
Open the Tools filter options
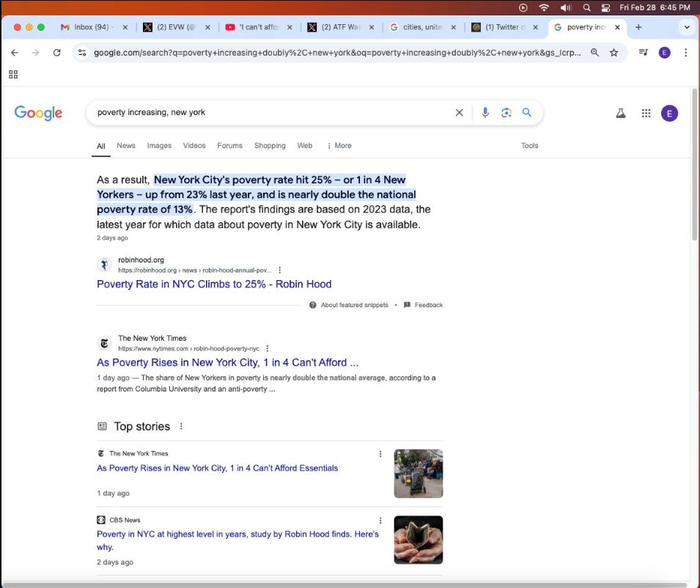coord(529,146)
